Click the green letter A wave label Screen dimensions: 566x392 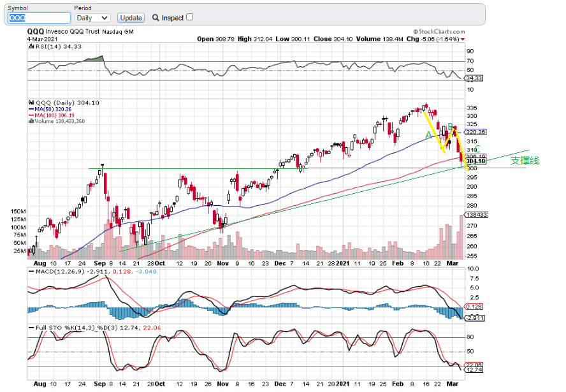(x=428, y=135)
